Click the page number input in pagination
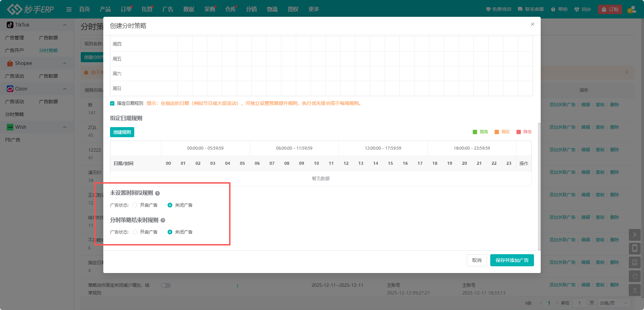Screen dimensions: 644x310 [x=579, y=303]
